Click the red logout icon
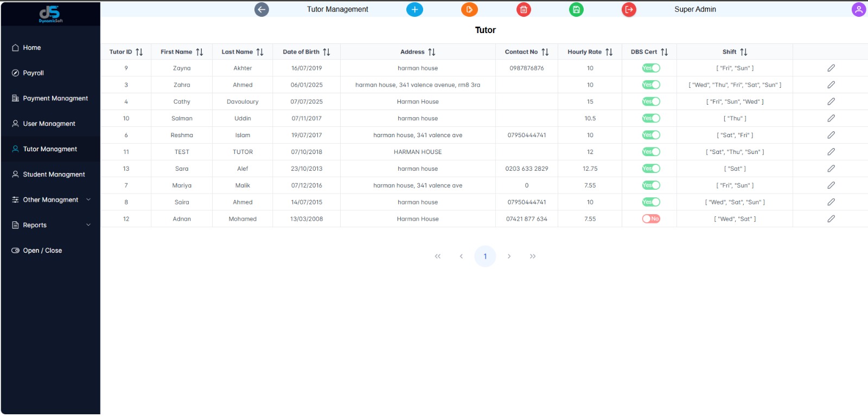Screen dimensions: 868x417 [629, 9]
